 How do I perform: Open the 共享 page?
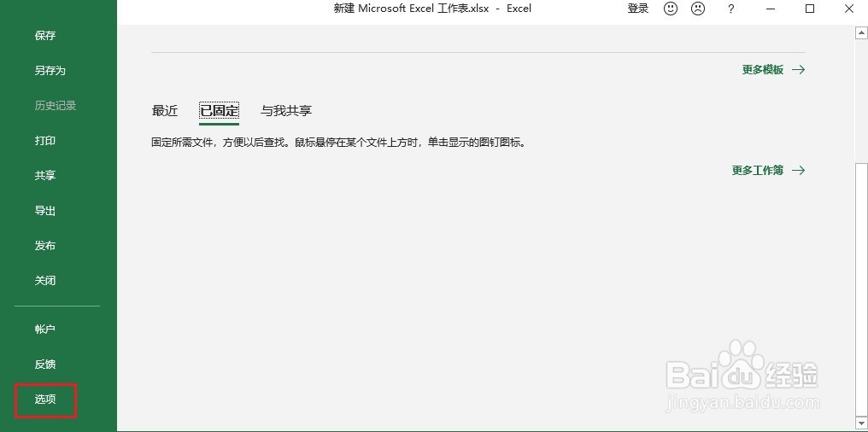click(x=44, y=175)
